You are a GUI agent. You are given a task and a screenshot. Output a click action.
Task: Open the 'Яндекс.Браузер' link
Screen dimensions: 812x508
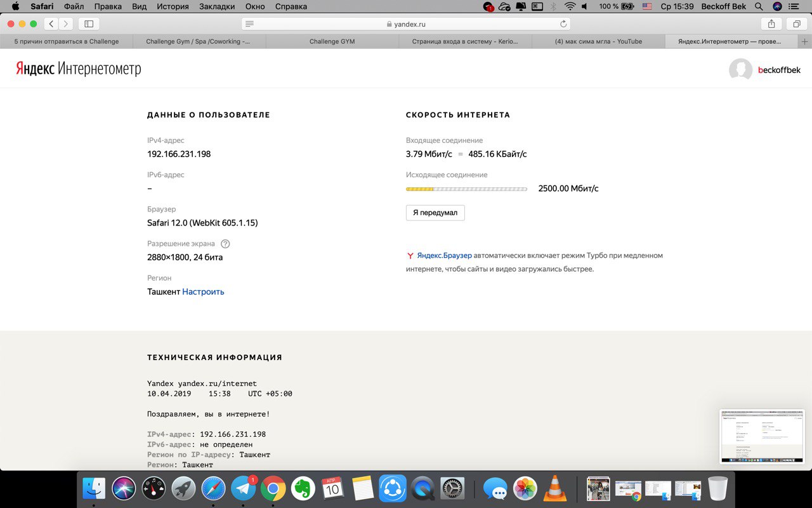tap(445, 255)
